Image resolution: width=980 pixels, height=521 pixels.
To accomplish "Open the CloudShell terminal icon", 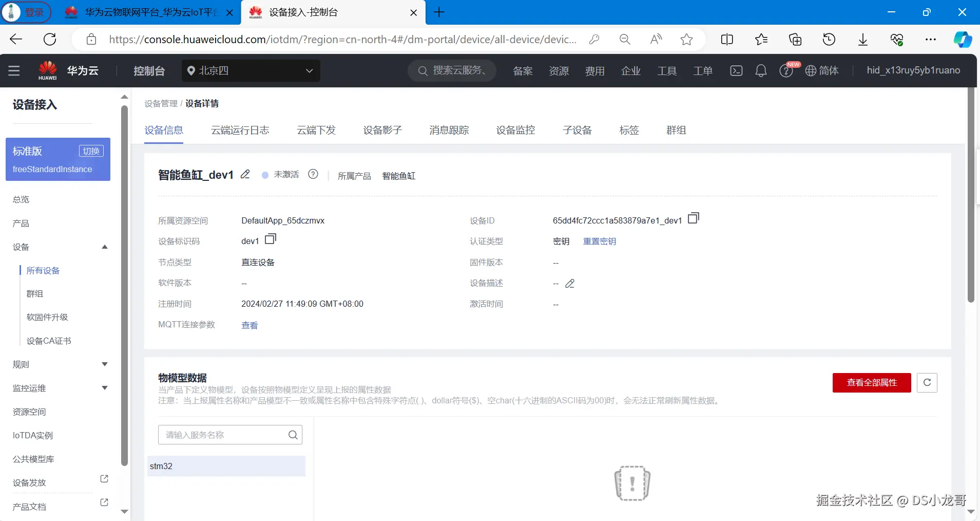I will click(x=736, y=71).
